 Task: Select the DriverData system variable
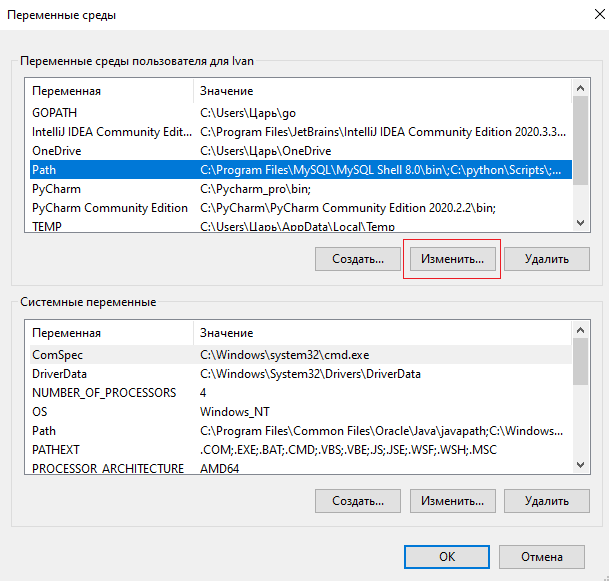[x=301, y=374]
